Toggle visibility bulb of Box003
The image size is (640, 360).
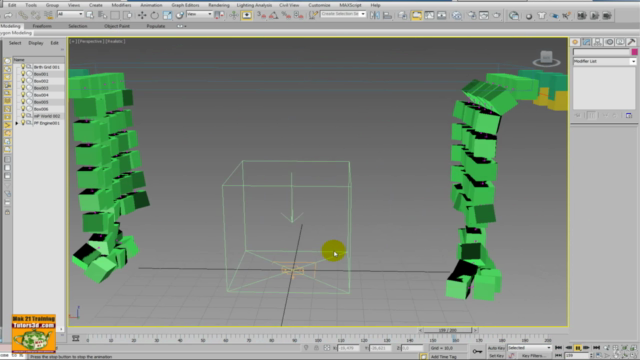point(23,88)
